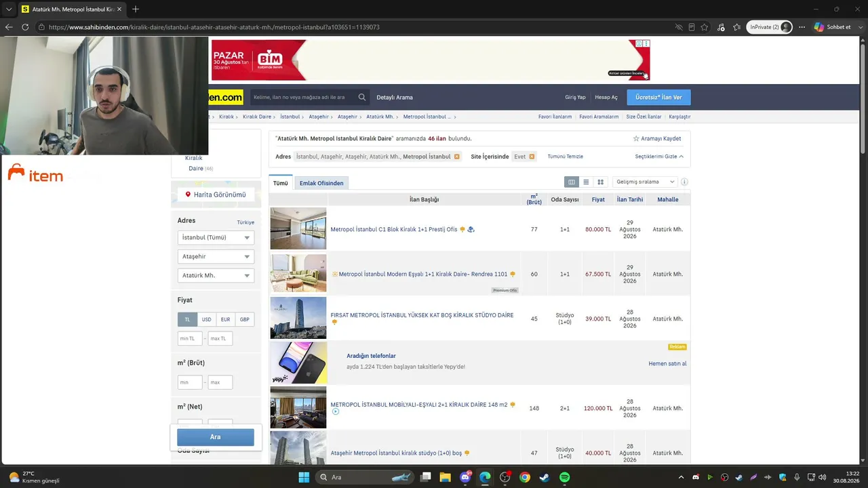Open Detaylı Arama link
This screenshot has height=488, width=868.
[x=395, y=98]
